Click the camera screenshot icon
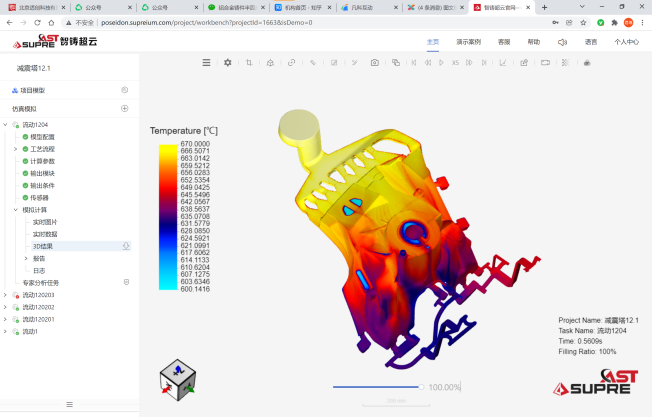 (x=375, y=62)
